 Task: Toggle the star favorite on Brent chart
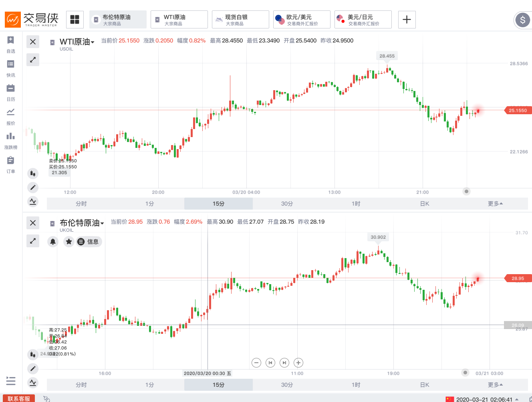click(69, 242)
